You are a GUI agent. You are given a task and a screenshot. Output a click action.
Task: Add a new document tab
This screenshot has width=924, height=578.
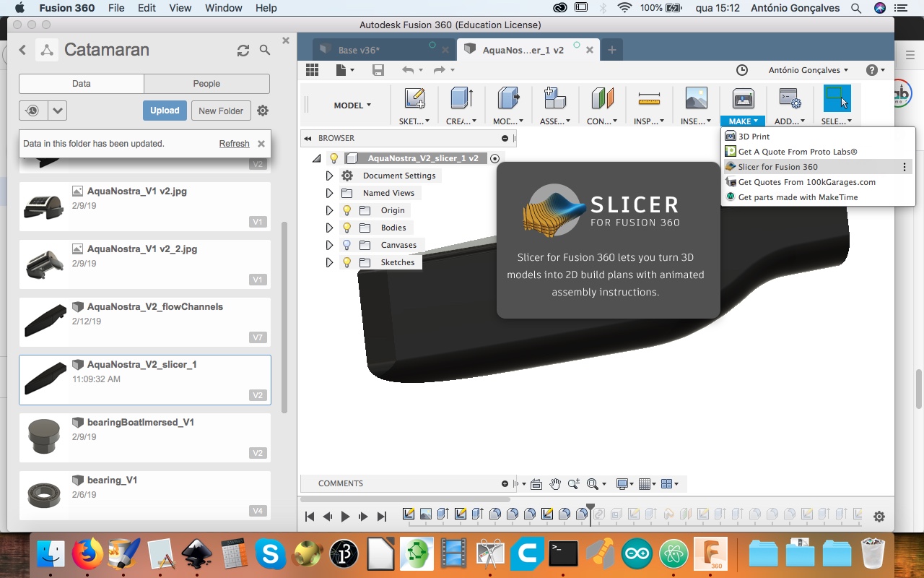[x=612, y=50]
